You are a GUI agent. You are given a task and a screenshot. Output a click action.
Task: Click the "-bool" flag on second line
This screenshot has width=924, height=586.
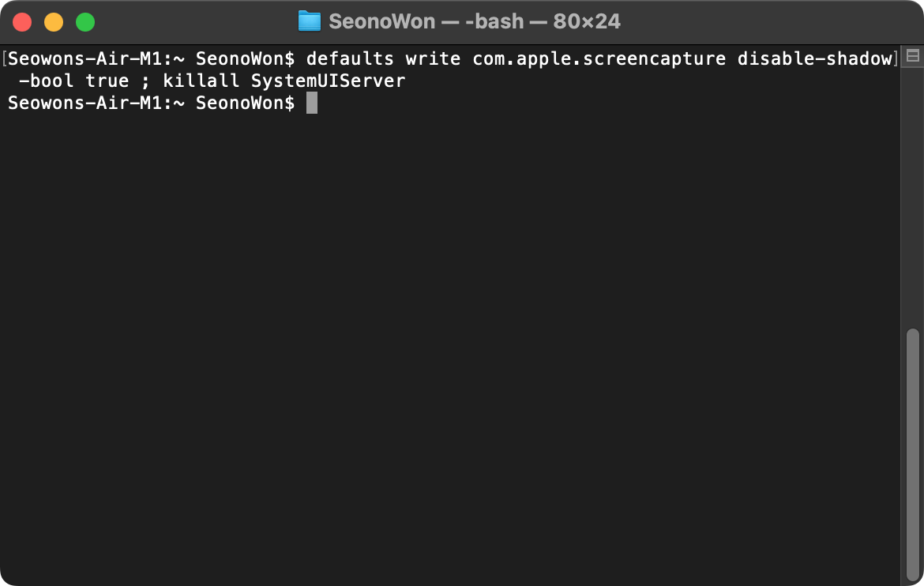coord(47,81)
